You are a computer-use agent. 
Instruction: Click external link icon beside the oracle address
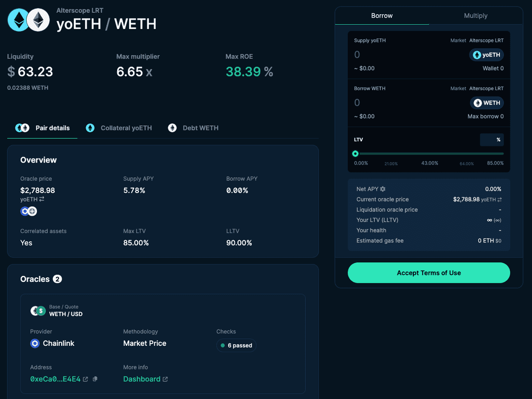coord(85,379)
